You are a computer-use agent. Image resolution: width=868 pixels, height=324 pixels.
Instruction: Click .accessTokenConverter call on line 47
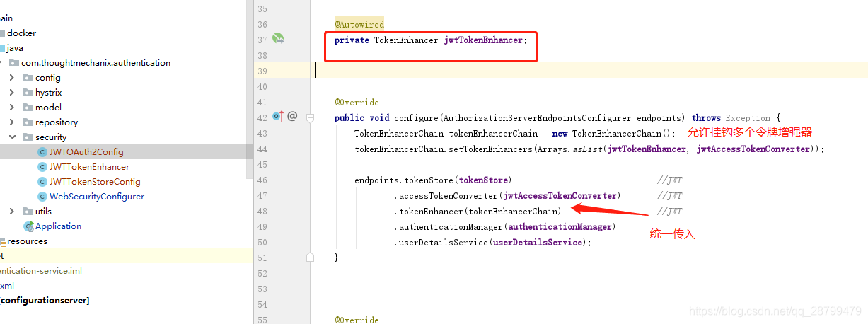tap(446, 196)
